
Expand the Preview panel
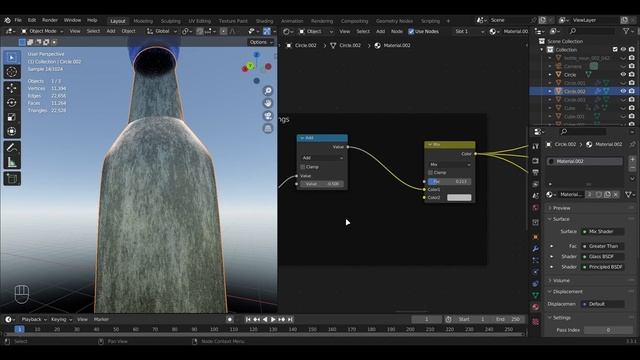click(561, 208)
